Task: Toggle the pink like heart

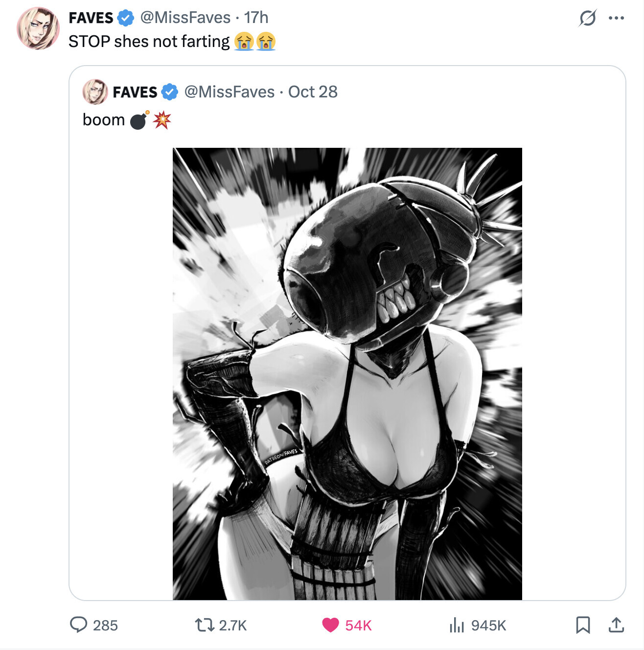Action: (x=330, y=625)
